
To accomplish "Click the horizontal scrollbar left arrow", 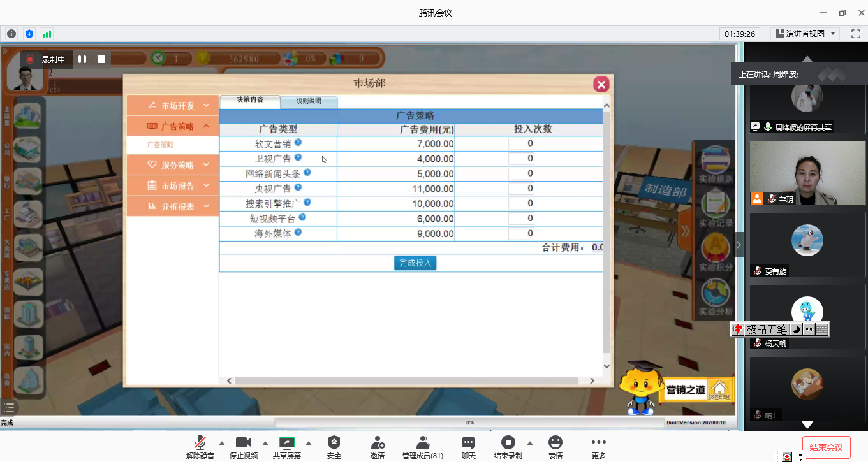I will 230,380.
